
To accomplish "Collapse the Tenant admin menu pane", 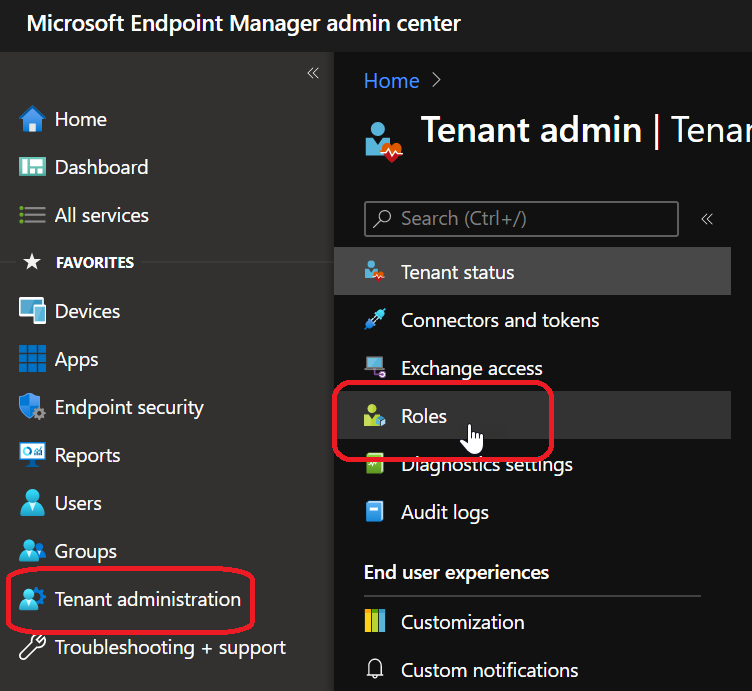I will click(x=707, y=218).
